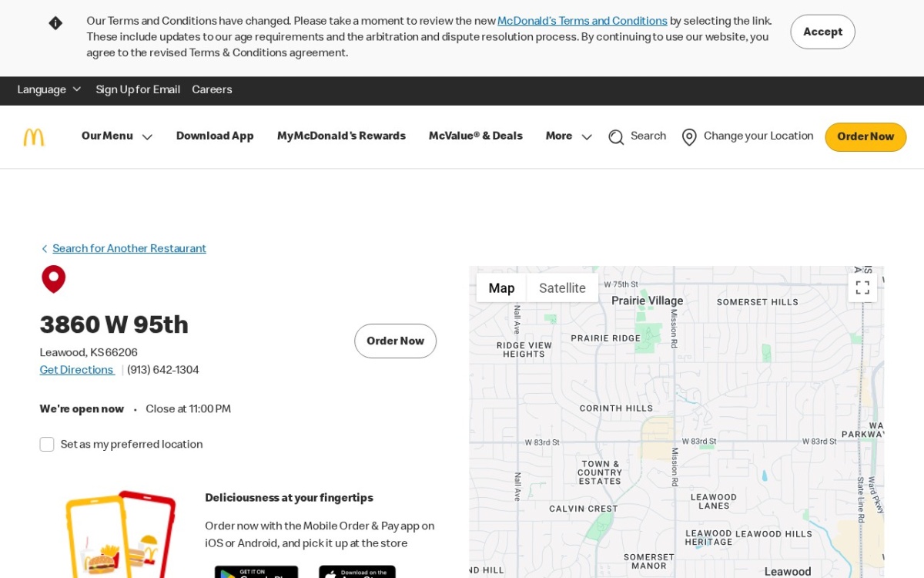
Task: Switch map to Satellite view
Action: (x=562, y=287)
